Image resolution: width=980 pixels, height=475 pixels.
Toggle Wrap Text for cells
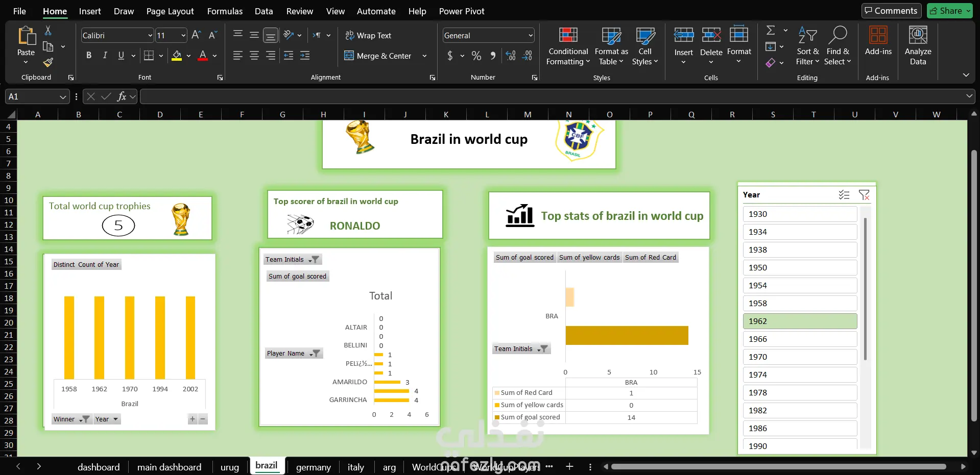pyautogui.click(x=368, y=35)
